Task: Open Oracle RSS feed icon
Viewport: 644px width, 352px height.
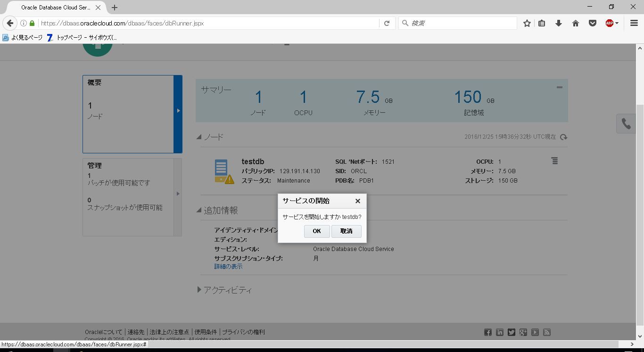Action: [547, 333]
